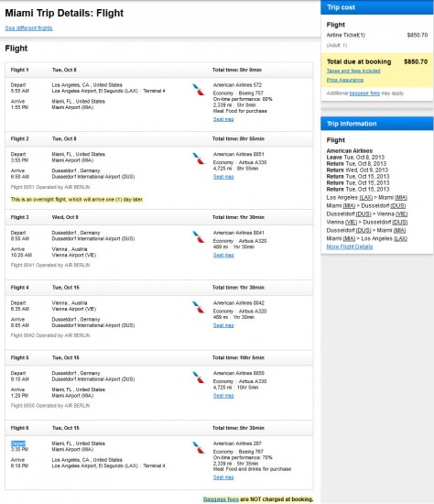View Seat map for Flight 6 to Los Angeles
Viewport: 434px width, 504px height.
tap(223, 477)
